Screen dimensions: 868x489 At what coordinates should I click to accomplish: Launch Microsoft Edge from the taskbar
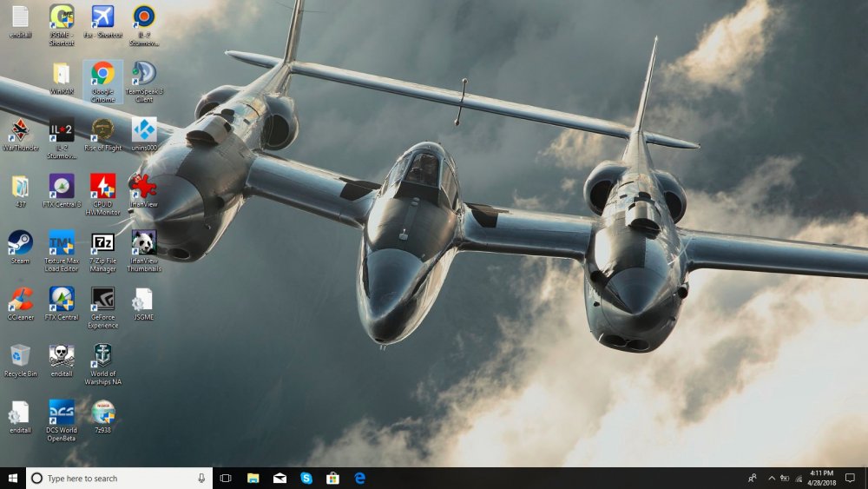[x=359, y=478]
